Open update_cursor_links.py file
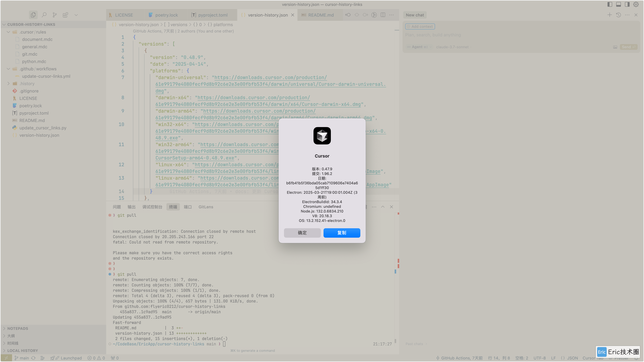 coord(43,128)
